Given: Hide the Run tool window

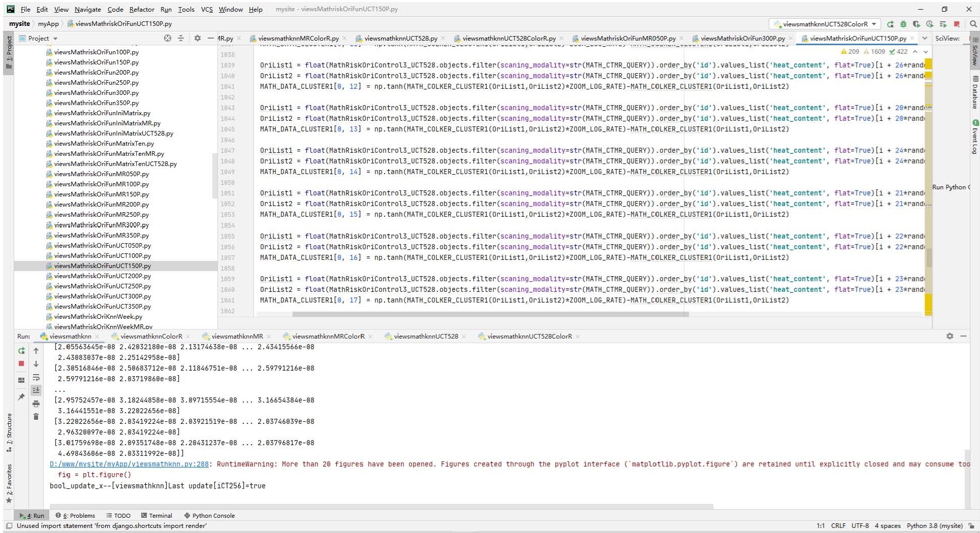Looking at the screenshot, I should click(x=963, y=336).
